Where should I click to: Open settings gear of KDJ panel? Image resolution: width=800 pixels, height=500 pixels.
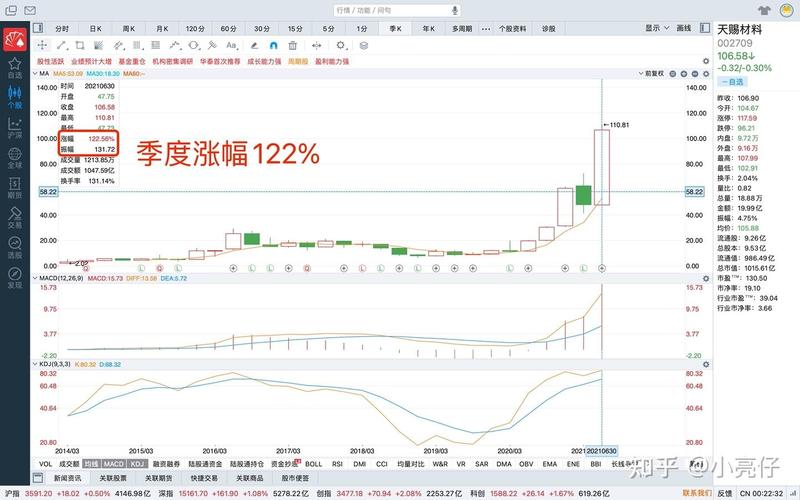pyautogui.click(x=706, y=364)
